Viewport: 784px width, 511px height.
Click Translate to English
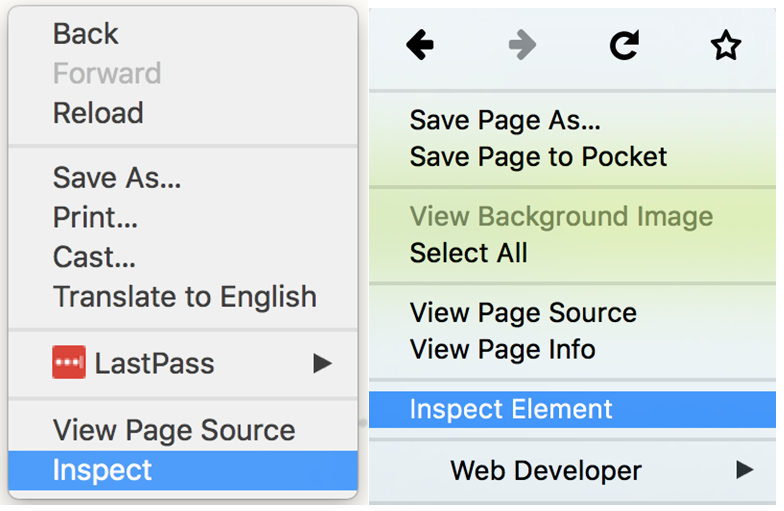(183, 296)
